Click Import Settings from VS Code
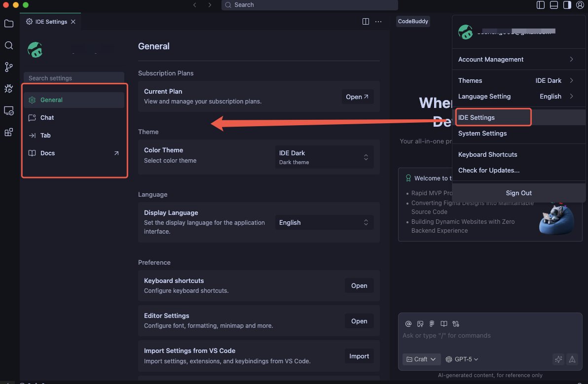This screenshot has width=588, height=384. (359, 356)
